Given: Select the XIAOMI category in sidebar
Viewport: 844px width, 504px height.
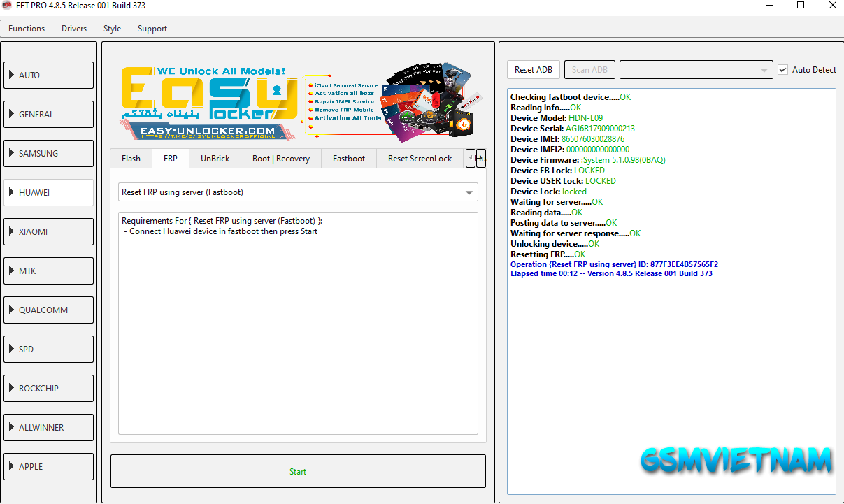Looking at the screenshot, I should pos(49,231).
